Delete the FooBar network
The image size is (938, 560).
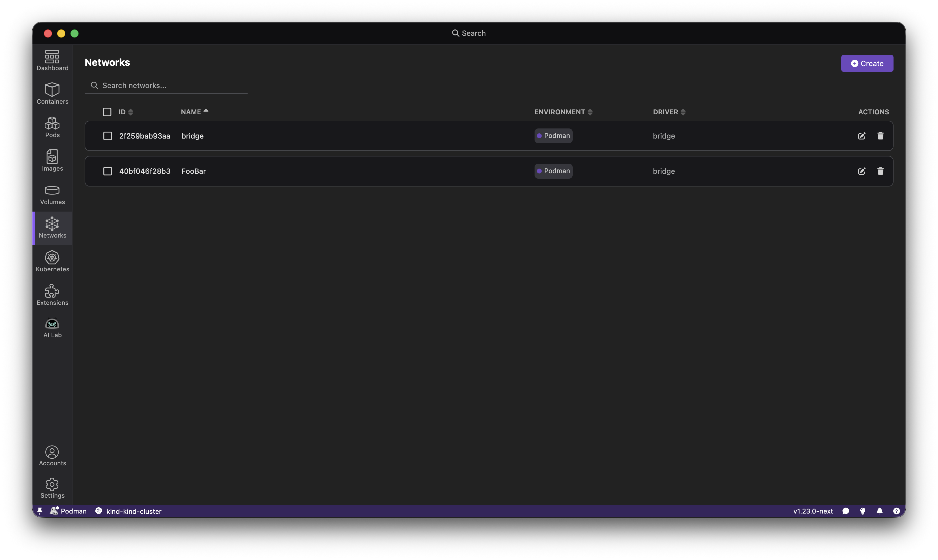pyautogui.click(x=880, y=171)
